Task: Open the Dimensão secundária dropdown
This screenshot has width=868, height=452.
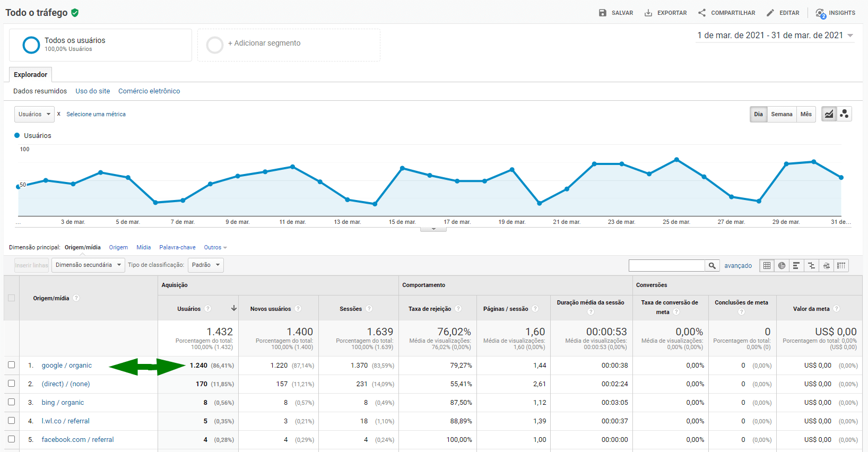Action: tap(88, 265)
